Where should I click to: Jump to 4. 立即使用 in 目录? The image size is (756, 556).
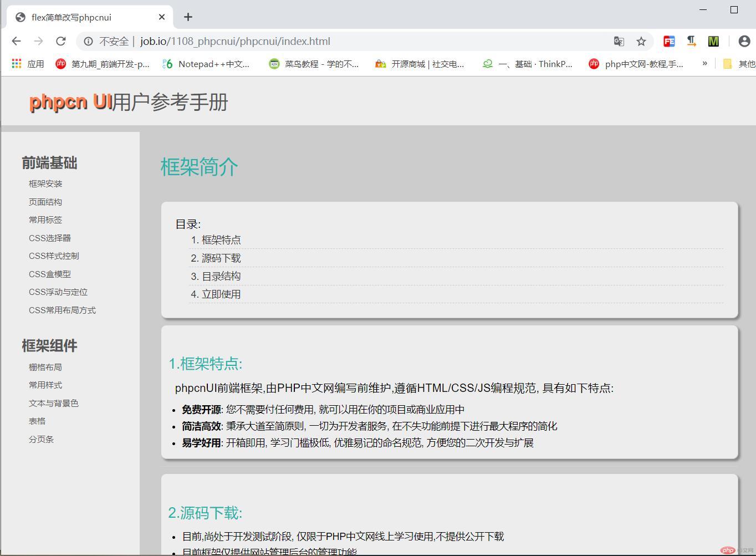[221, 294]
